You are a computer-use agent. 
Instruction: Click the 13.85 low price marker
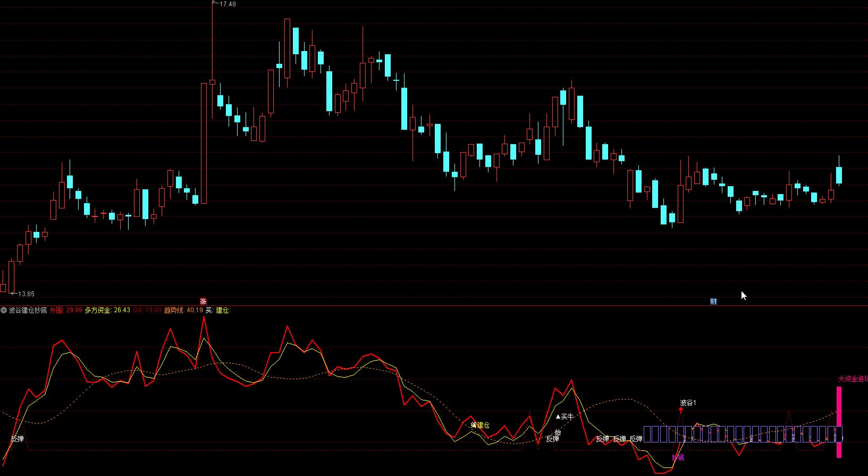24,294
